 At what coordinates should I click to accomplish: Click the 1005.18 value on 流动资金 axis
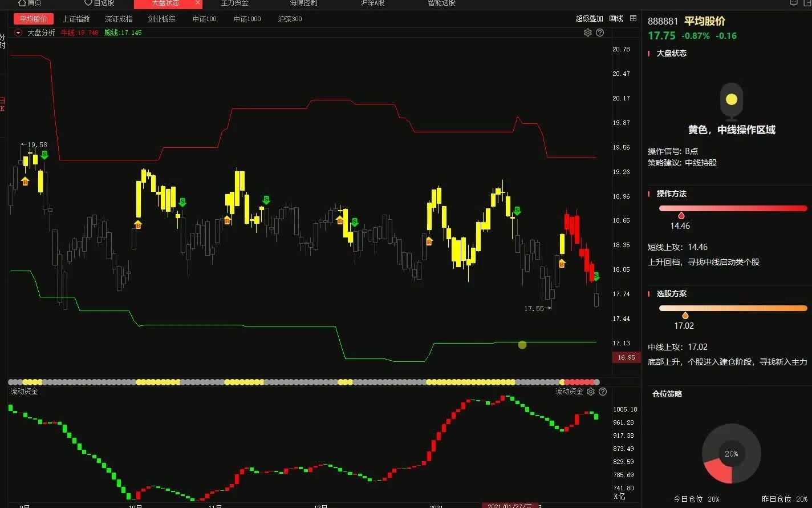pyautogui.click(x=626, y=409)
